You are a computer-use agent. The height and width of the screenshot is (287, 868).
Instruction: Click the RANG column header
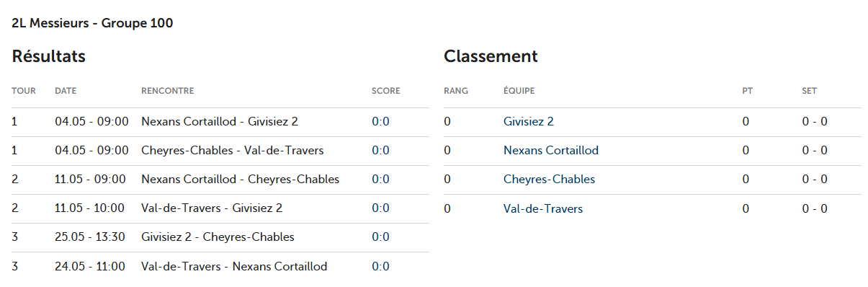click(456, 91)
